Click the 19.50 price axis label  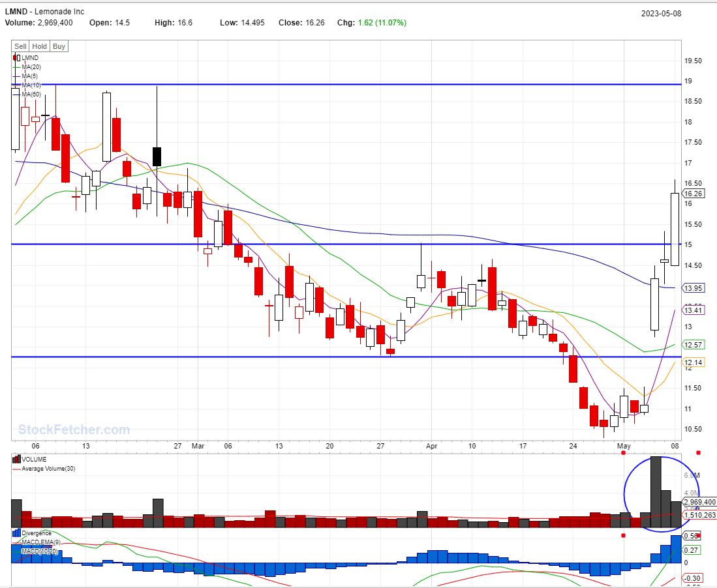point(693,61)
